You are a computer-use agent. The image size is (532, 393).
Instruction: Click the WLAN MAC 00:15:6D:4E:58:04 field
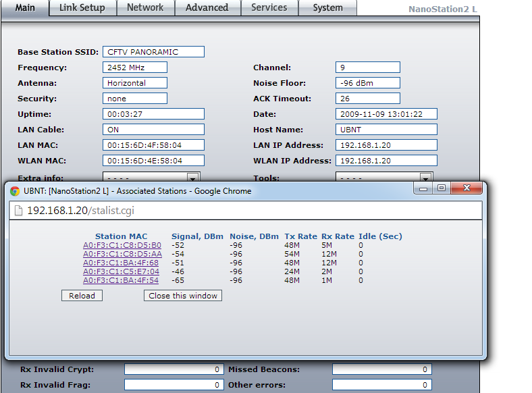(153, 161)
